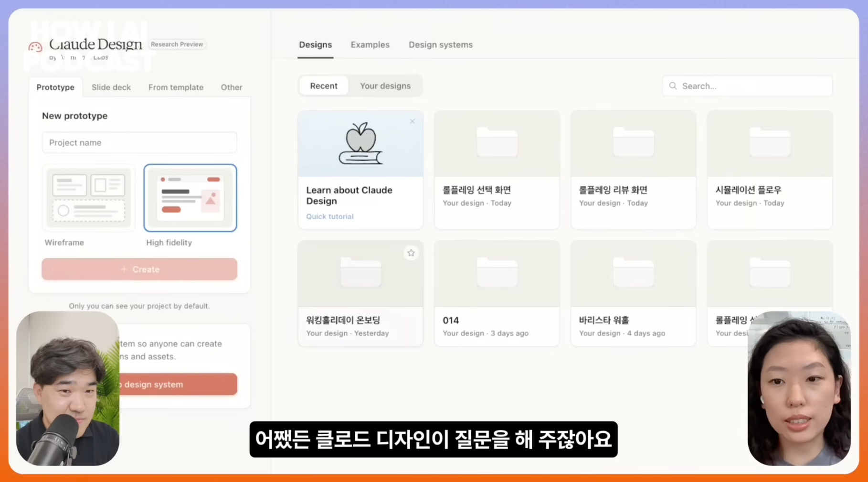Viewport: 868px width, 482px height.
Task: Click the 롤플레잉 리뷰 화면 title
Action: tap(614, 190)
